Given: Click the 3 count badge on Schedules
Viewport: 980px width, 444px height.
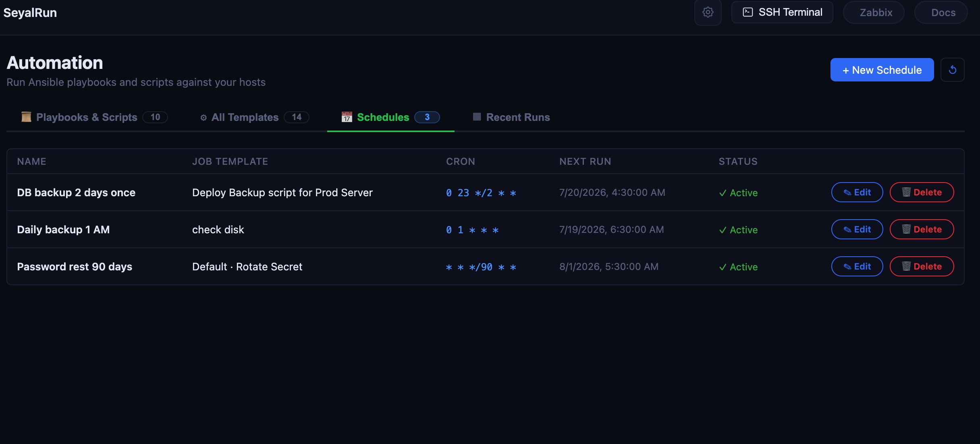Looking at the screenshot, I should 427,117.
